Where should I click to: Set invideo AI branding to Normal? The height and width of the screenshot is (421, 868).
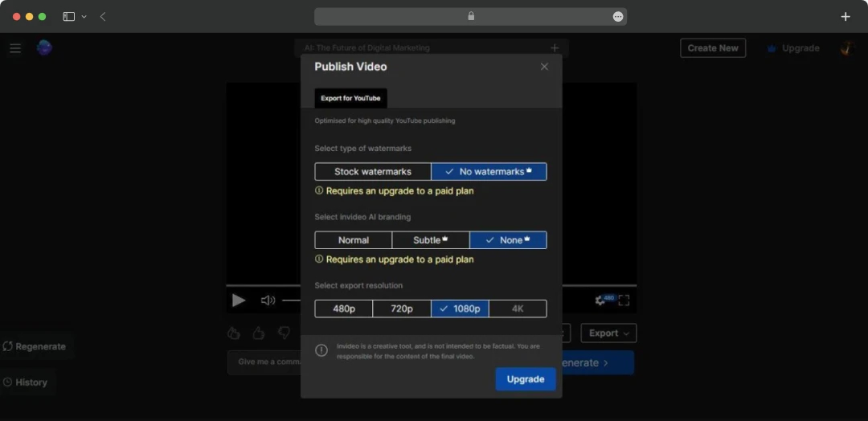coord(353,240)
